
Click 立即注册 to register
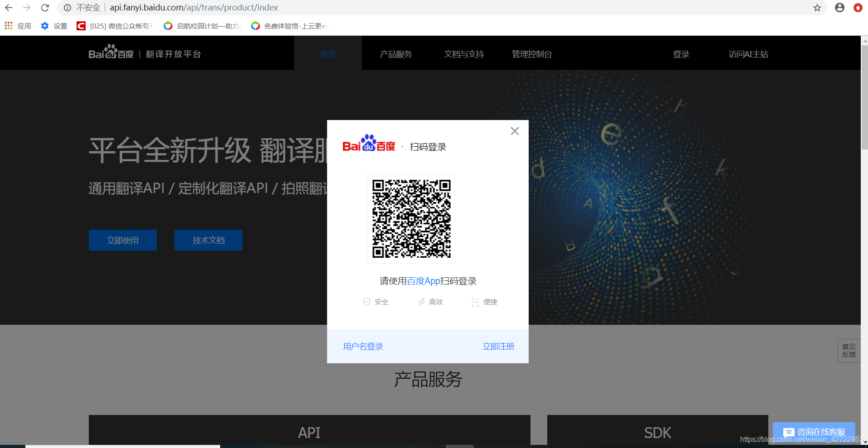[498, 347]
